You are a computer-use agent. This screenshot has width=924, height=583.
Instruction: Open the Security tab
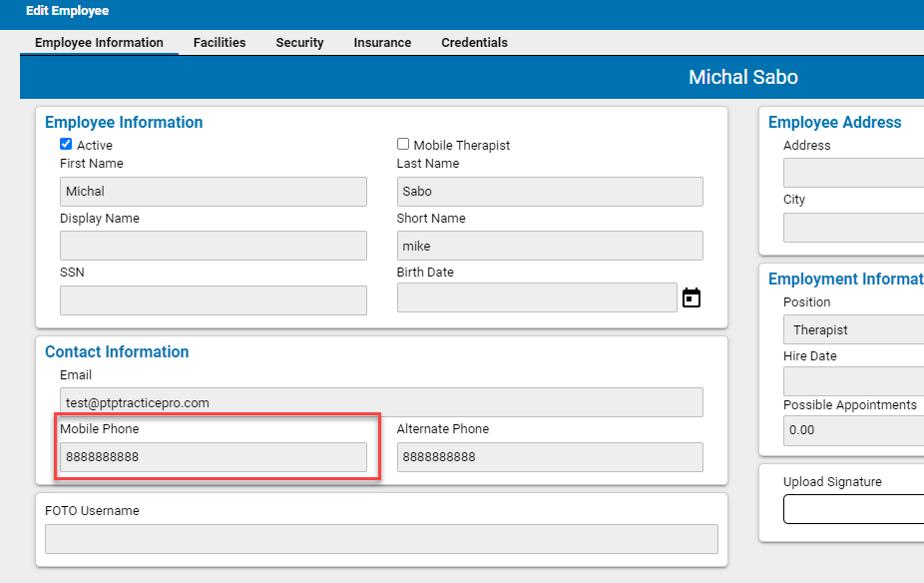(x=299, y=42)
